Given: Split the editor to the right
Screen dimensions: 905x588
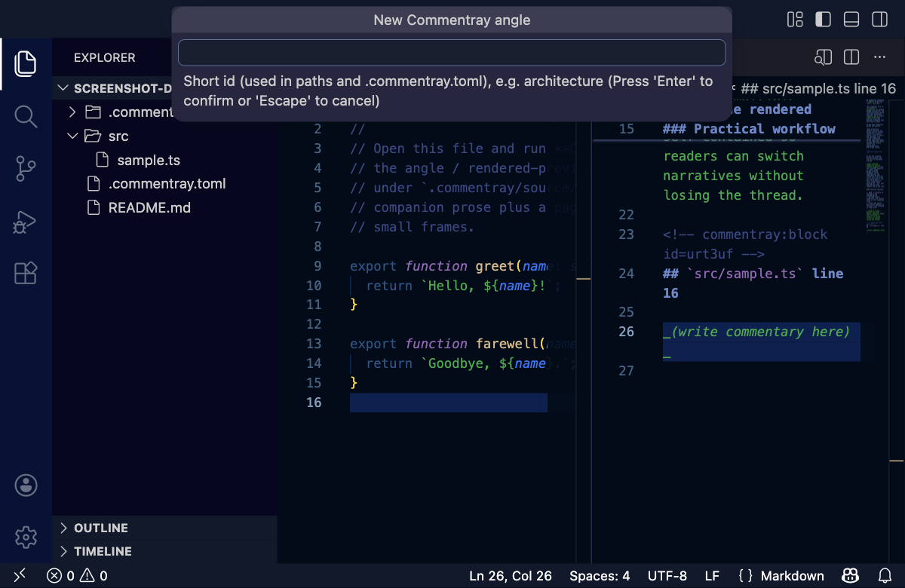Looking at the screenshot, I should [851, 57].
